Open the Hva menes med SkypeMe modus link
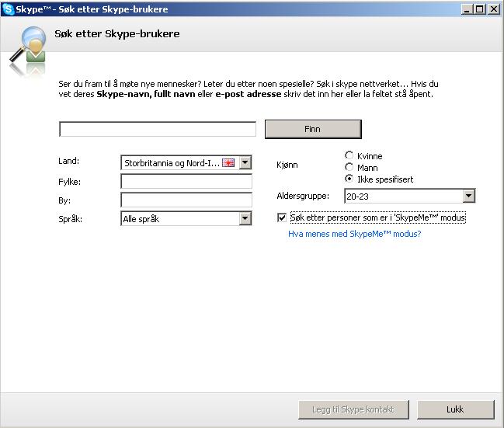Image resolution: width=504 pixels, height=428 pixels. click(355, 234)
